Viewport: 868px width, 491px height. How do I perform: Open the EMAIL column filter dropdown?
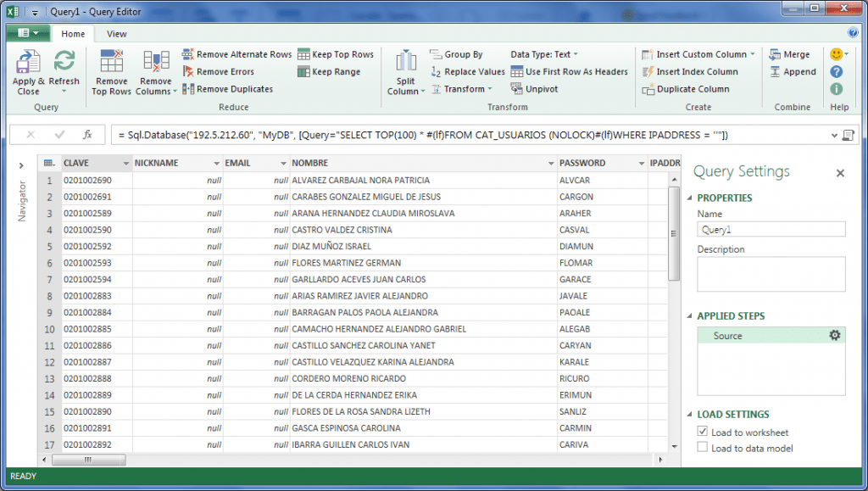(283, 164)
